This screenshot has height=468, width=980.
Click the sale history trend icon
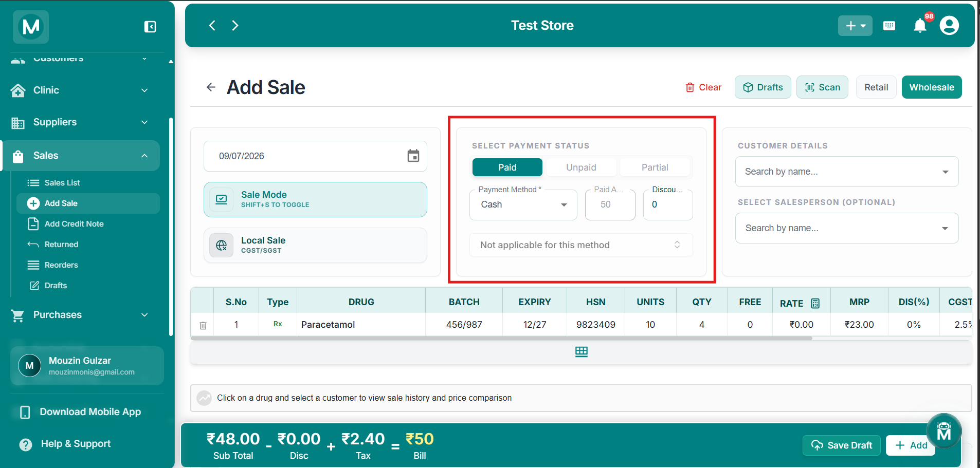coord(204,398)
